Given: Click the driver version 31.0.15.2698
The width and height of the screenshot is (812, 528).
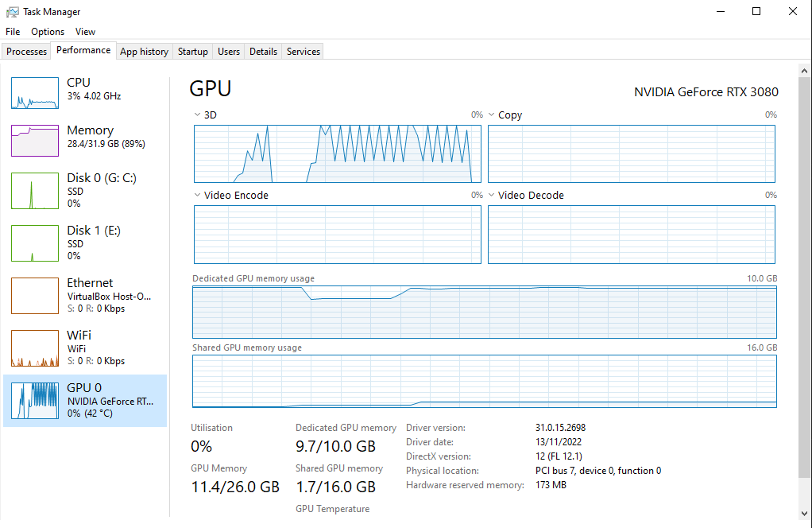Looking at the screenshot, I should 560,428.
